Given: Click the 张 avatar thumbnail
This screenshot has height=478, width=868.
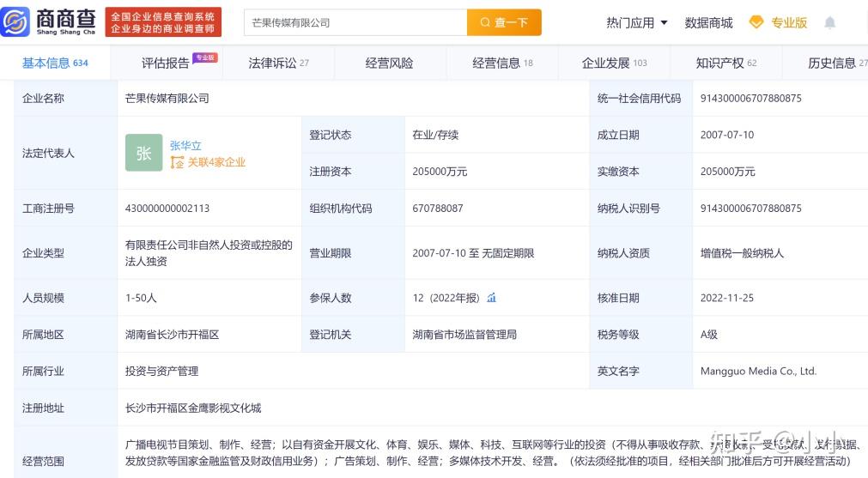Looking at the screenshot, I should coord(143,153).
